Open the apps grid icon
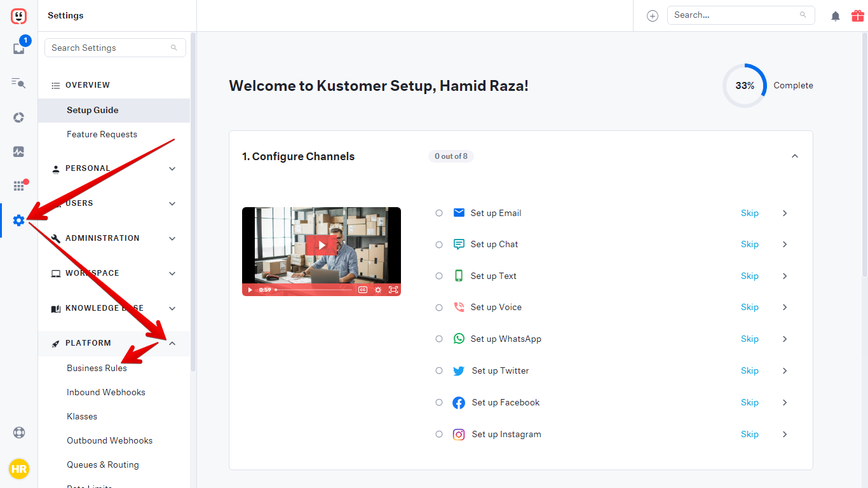Screen dimensions: 868x488 (19, 186)
